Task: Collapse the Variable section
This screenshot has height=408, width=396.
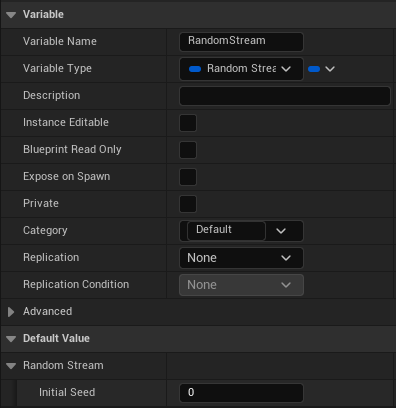Action: tap(11, 15)
